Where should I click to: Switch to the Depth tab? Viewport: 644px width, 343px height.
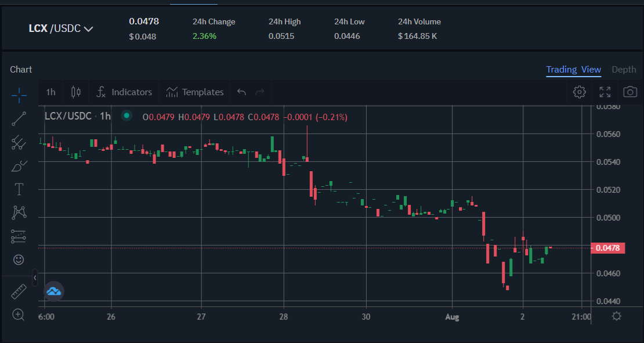point(624,70)
